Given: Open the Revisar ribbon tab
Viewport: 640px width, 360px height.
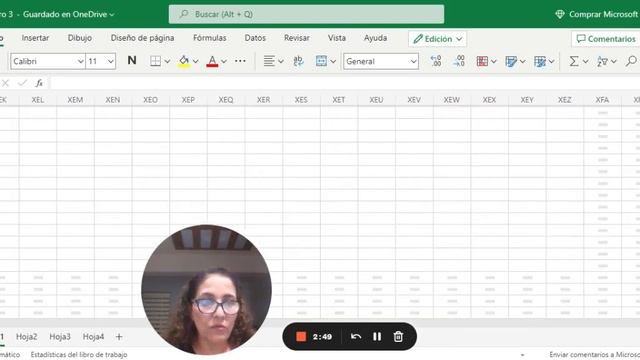Looking at the screenshot, I should tap(297, 38).
